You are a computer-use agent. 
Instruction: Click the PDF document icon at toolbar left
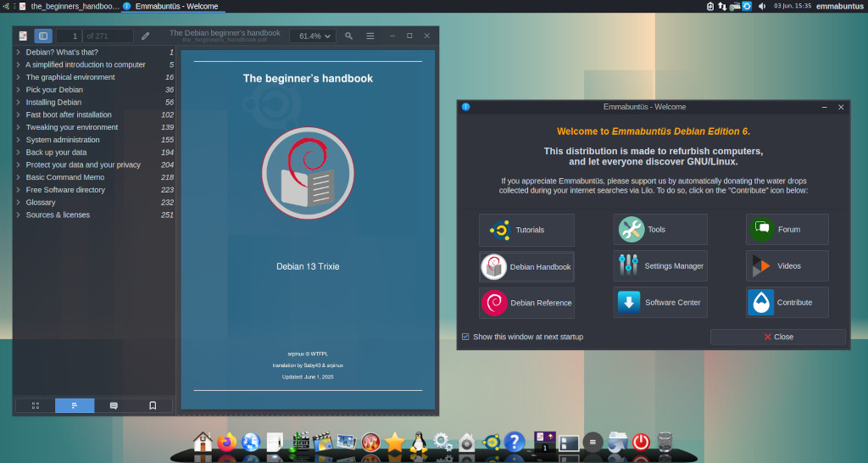point(23,36)
